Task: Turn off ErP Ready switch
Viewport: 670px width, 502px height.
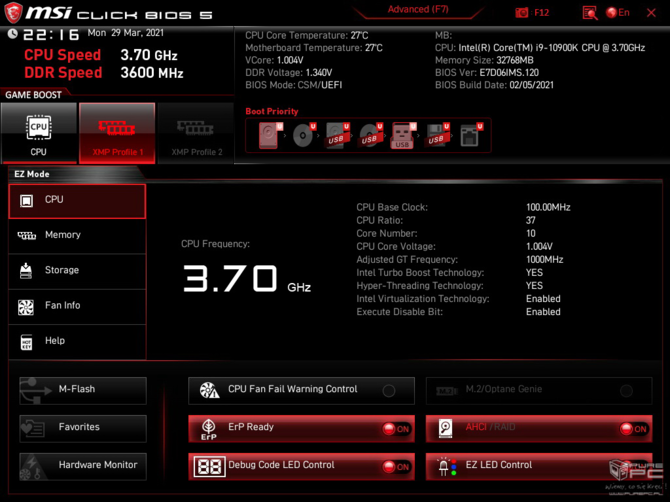Action: [396, 429]
